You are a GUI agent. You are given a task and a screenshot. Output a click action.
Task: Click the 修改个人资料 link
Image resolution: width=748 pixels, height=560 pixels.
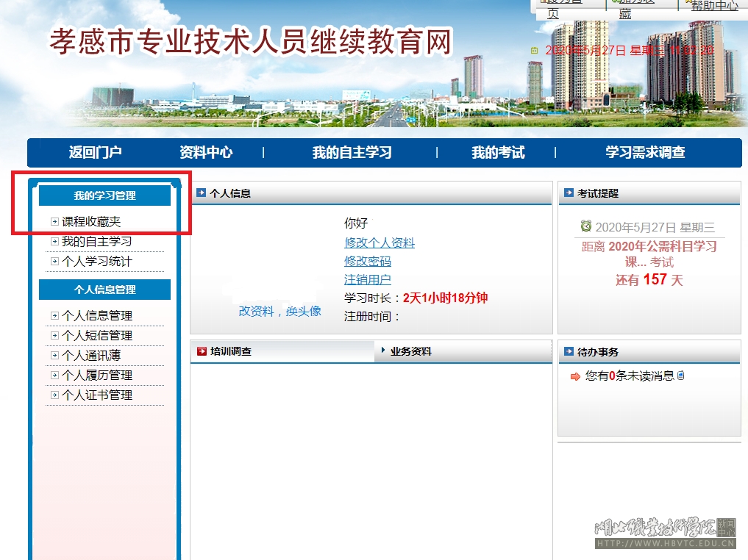coord(380,243)
